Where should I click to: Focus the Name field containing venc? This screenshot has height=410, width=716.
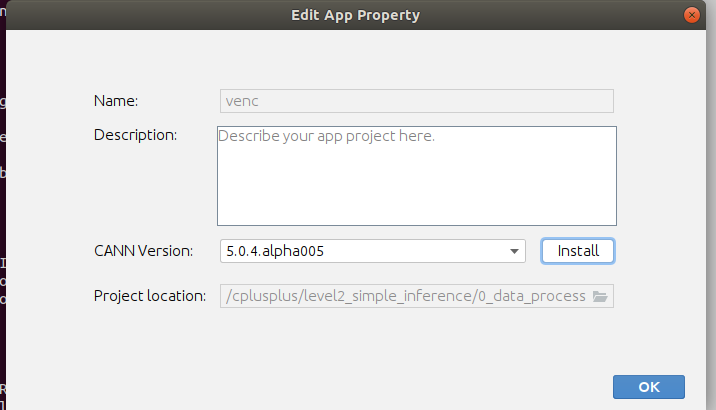pyautogui.click(x=416, y=100)
